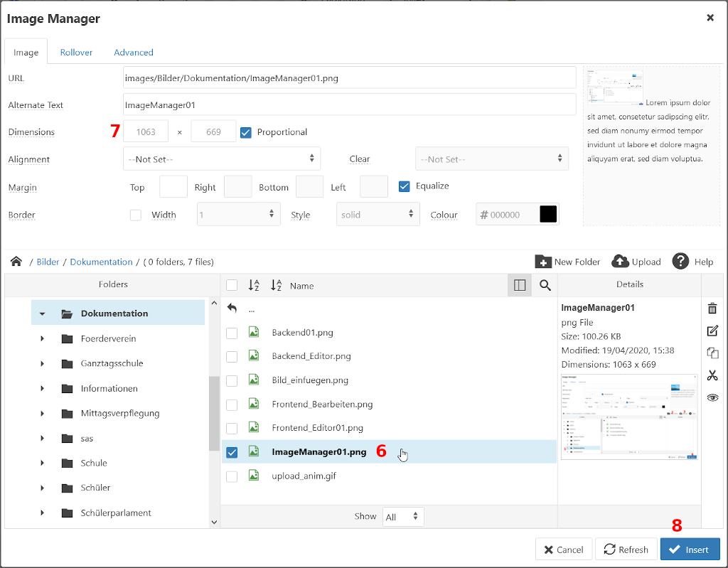Click the Details preview thumbnail
This screenshot has height=568, width=728.
pos(629,417)
